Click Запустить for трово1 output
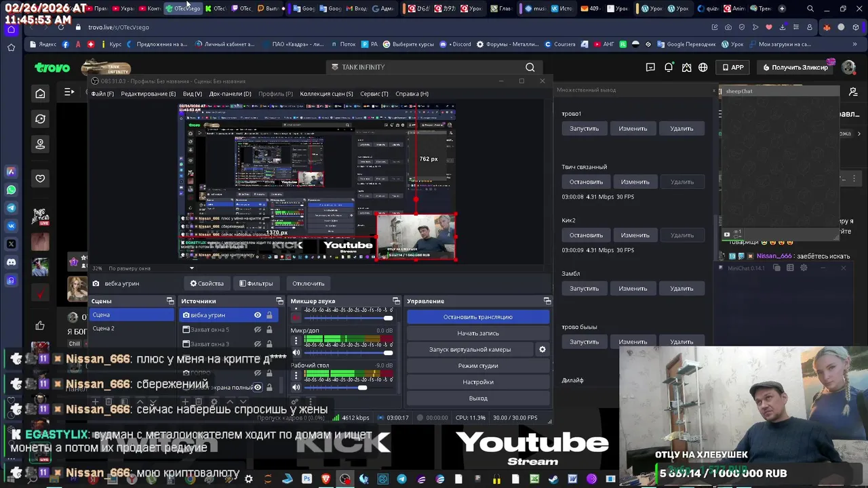Viewport: 868px width, 488px height. pos(584,128)
